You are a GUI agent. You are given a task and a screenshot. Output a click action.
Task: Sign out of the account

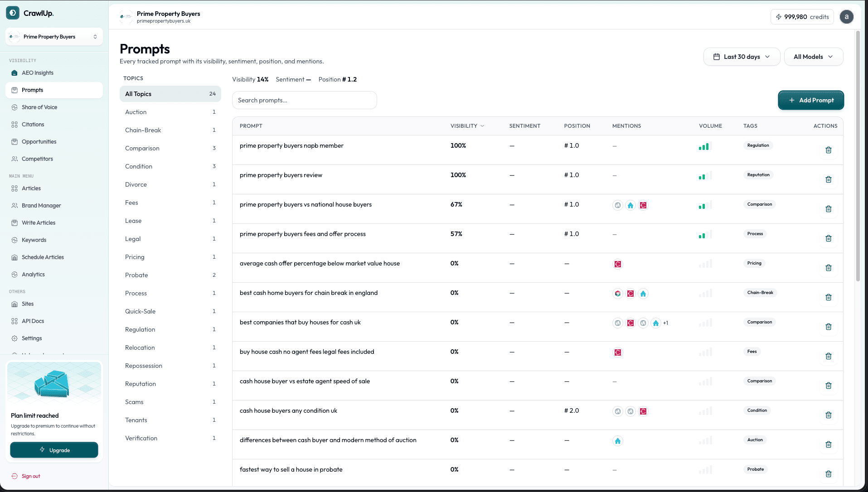point(31,476)
